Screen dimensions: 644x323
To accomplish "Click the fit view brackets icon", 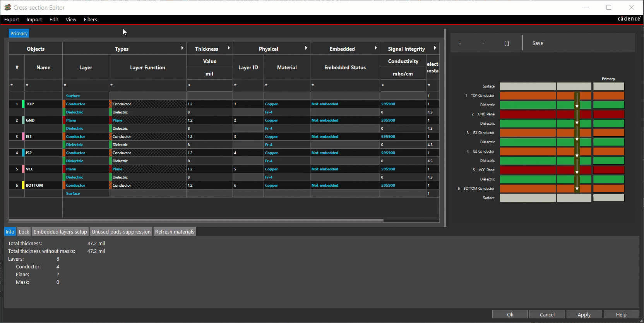I will (507, 43).
